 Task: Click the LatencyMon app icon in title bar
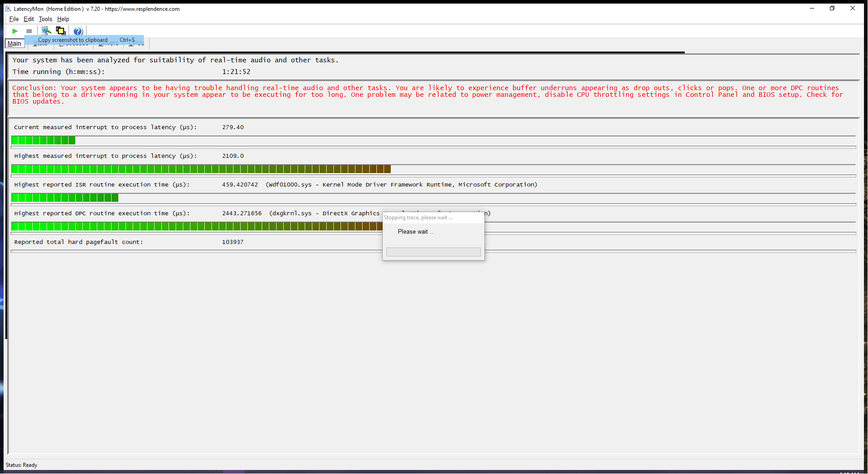pos(8,9)
